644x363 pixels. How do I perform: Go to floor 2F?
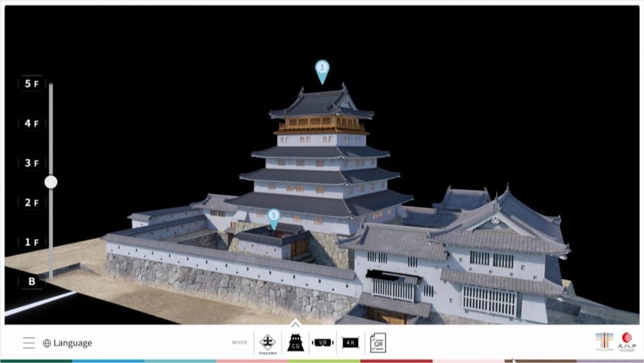31,203
